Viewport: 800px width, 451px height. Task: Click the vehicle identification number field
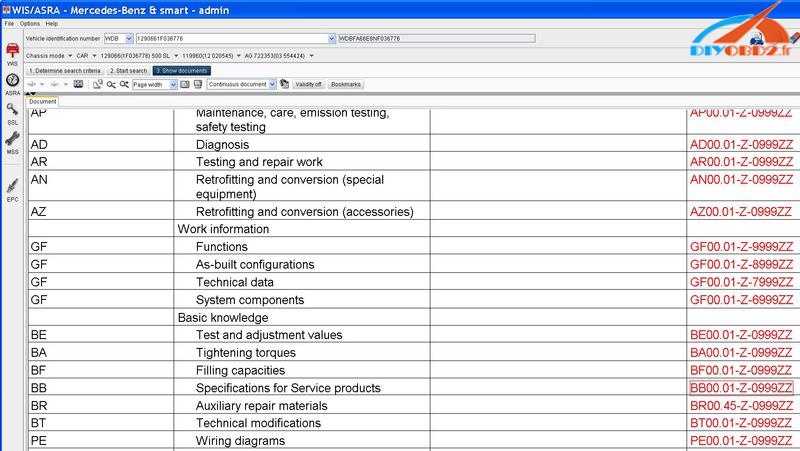(x=230, y=39)
